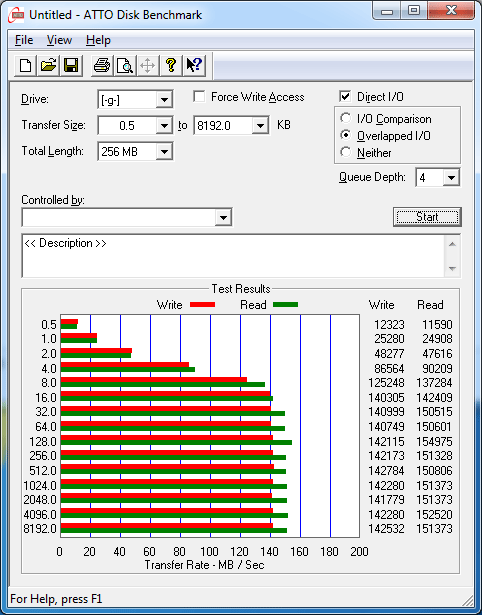Select the Neither radio button
The width and height of the screenshot is (482, 615).
click(346, 152)
